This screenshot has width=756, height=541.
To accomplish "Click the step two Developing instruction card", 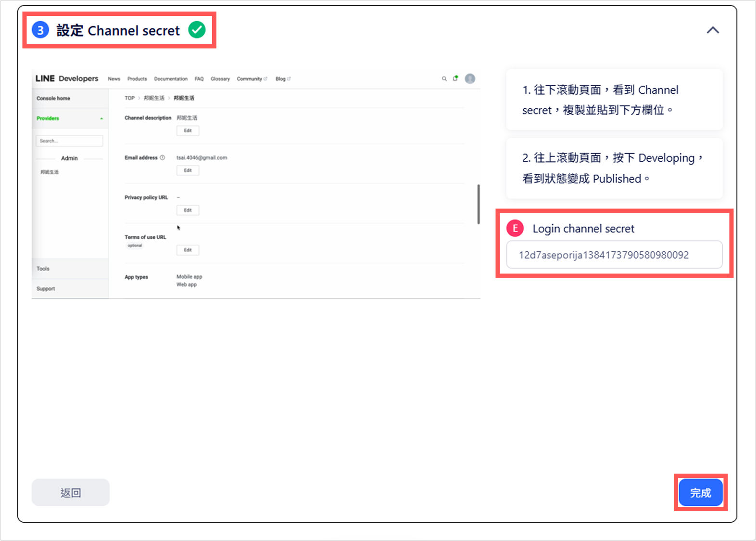I will (x=614, y=168).
